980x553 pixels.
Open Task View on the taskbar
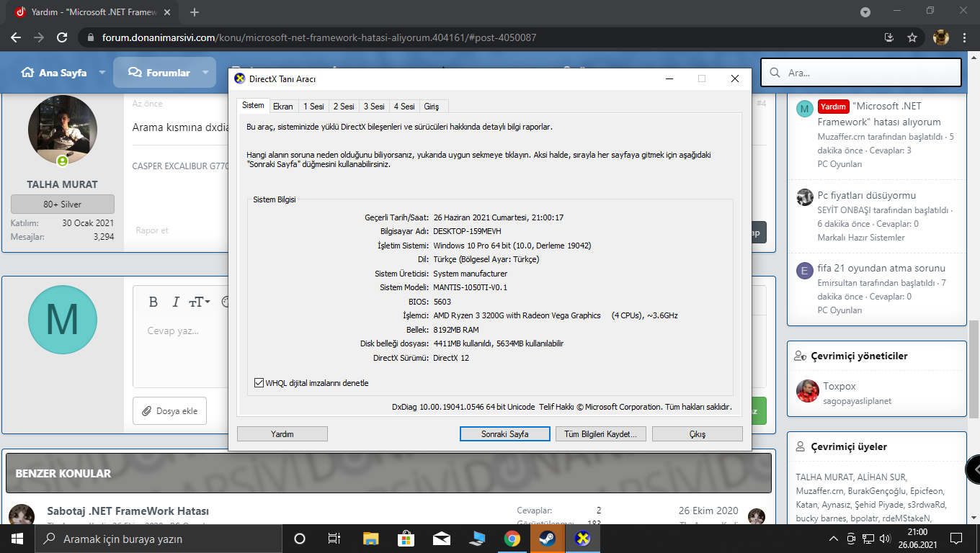334,539
